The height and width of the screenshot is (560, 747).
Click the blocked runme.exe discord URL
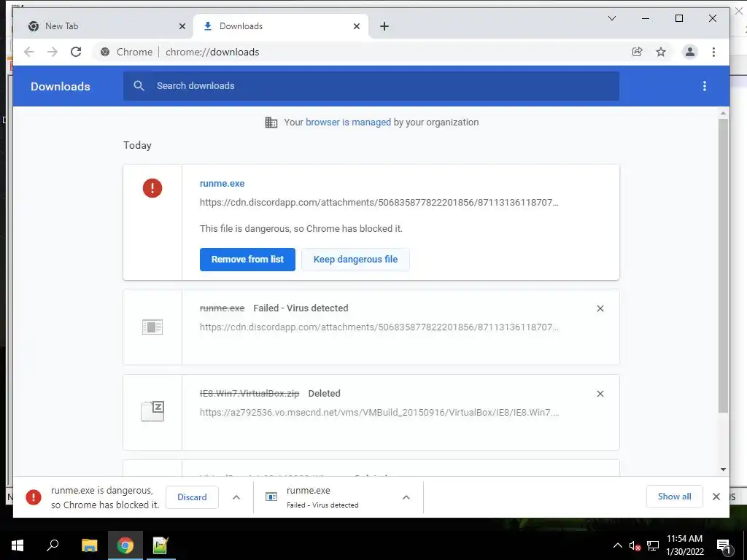click(379, 203)
